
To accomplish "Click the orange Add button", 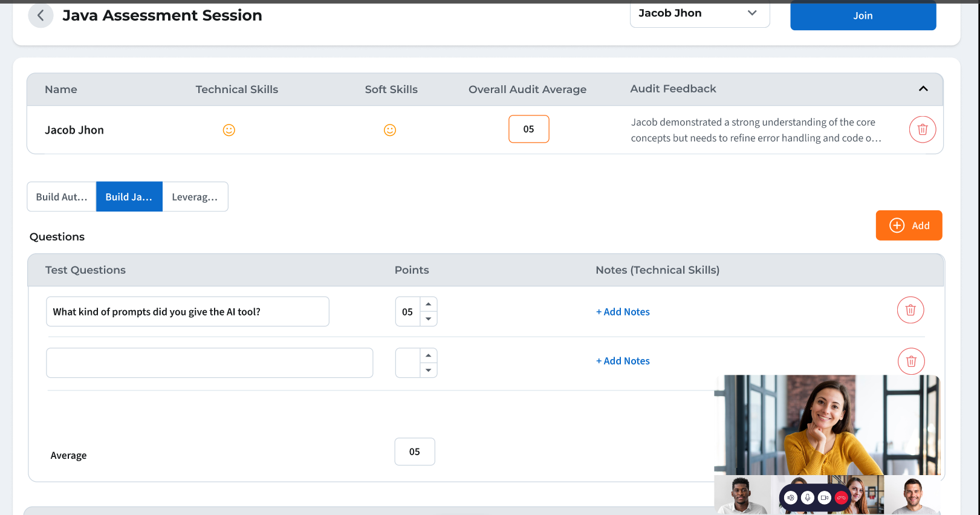I will (x=908, y=225).
